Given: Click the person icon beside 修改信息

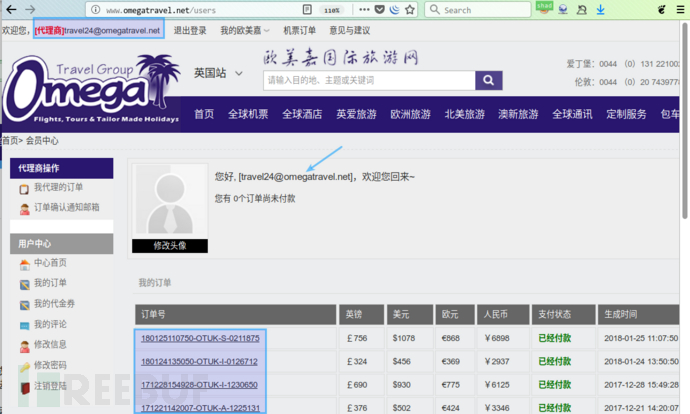Looking at the screenshot, I should [25, 346].
